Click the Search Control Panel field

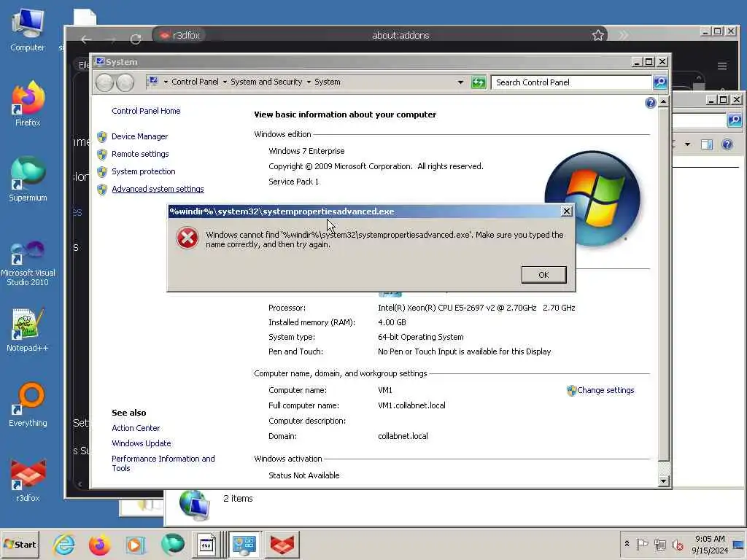tap(570, 82)
